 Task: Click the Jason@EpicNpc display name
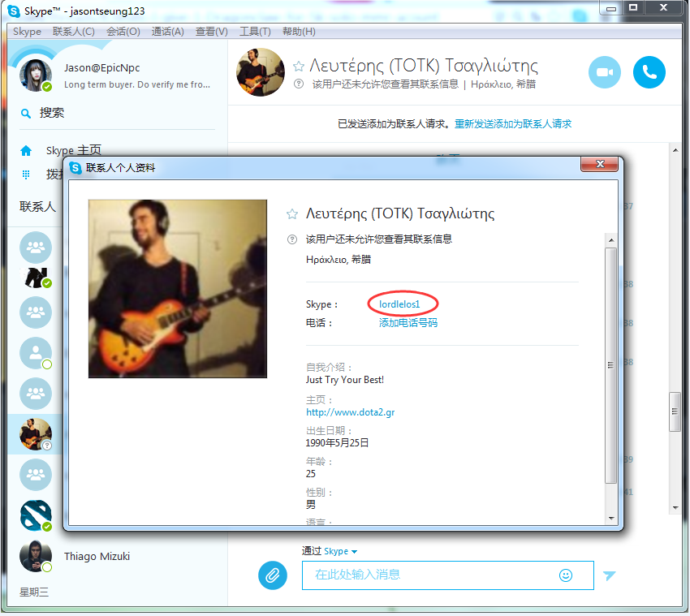pos(101,68)
